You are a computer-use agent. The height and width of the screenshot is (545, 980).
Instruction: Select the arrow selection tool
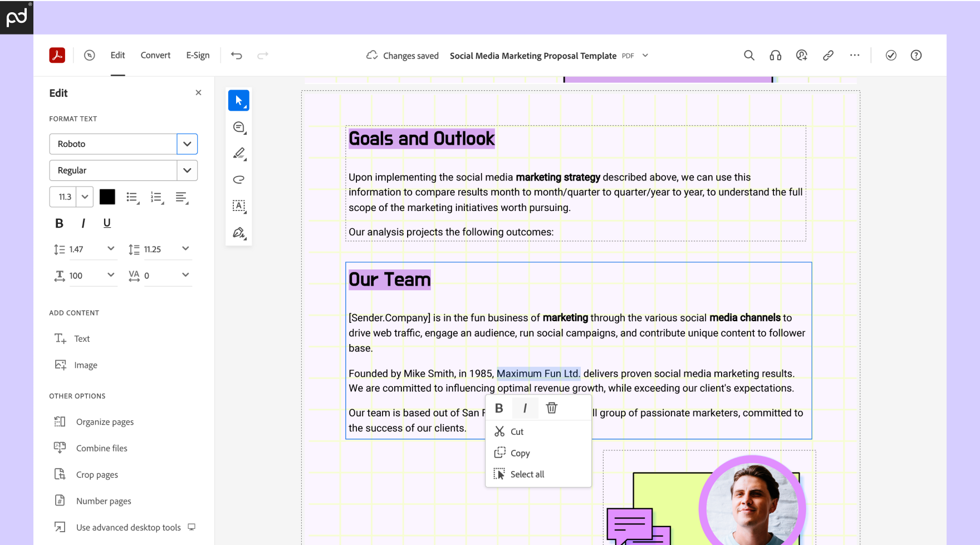coord(238,101)
